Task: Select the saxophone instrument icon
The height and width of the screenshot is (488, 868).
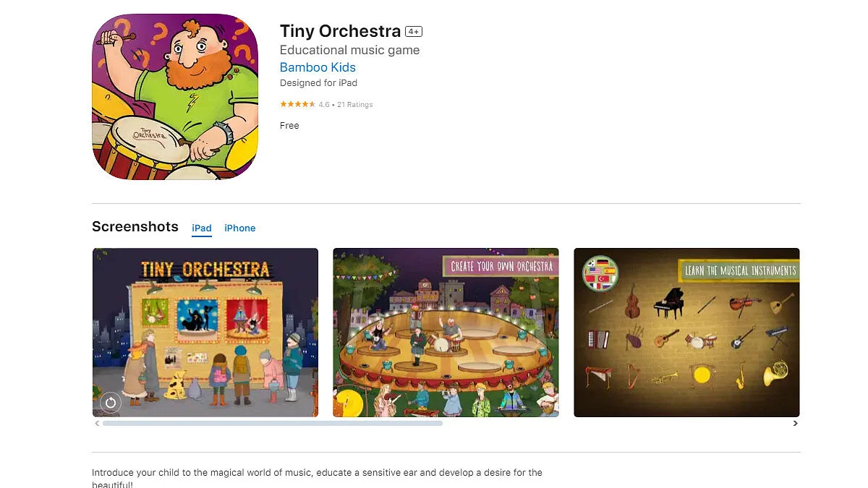Action: click(740, 375)
